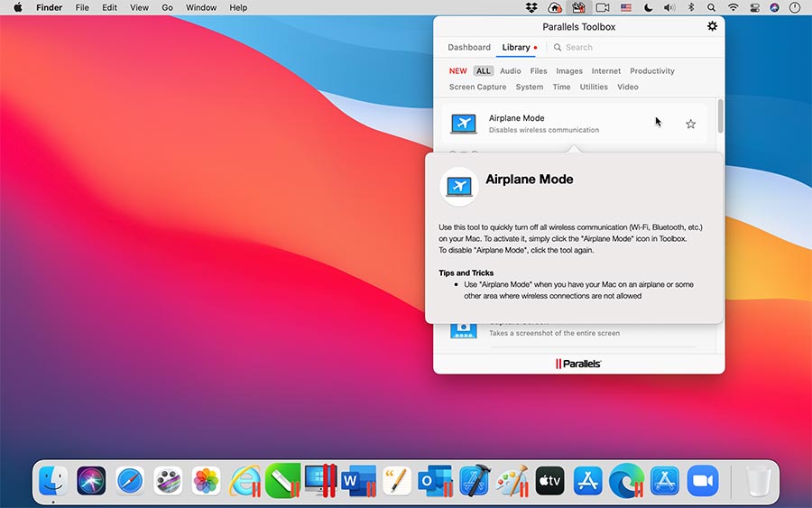Expand the US input source menu
The width and height of the screenshot is (812, 508).
tap(625, 7)
